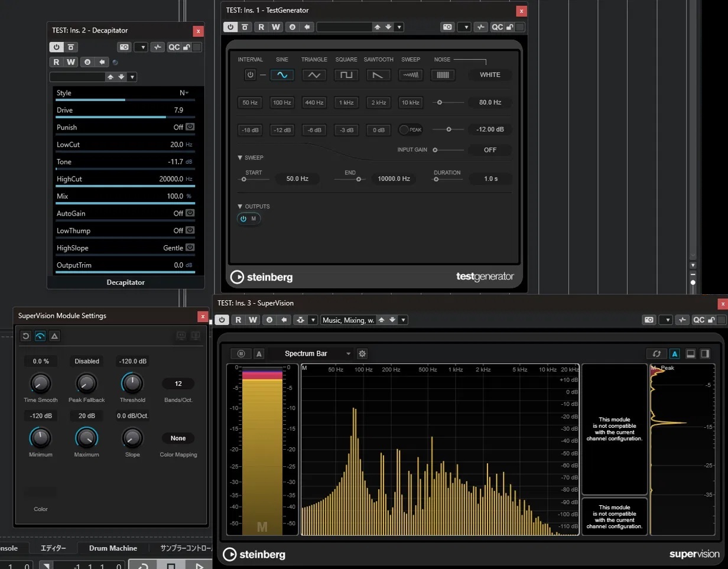Bypass the Decapitator plugin with its power button
Viewport: 728px width, 569px height.
[x=56, y=47]
